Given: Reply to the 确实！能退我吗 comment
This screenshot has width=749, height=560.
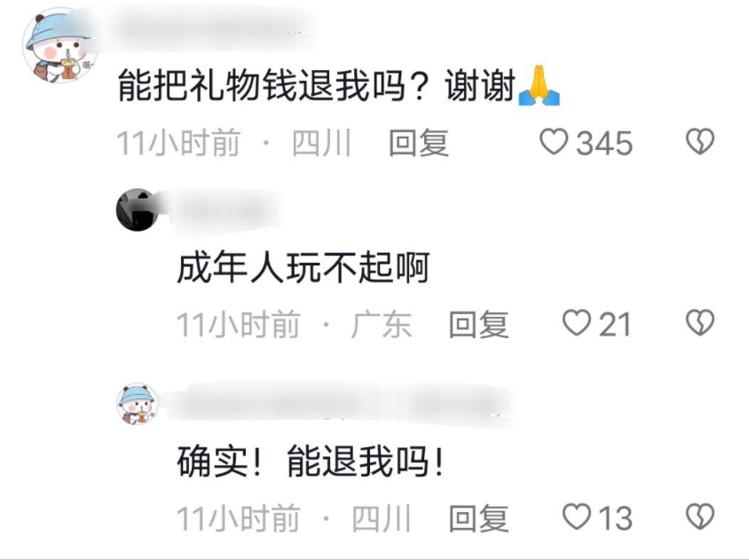Looking at the screenshot, I should 478,517.
